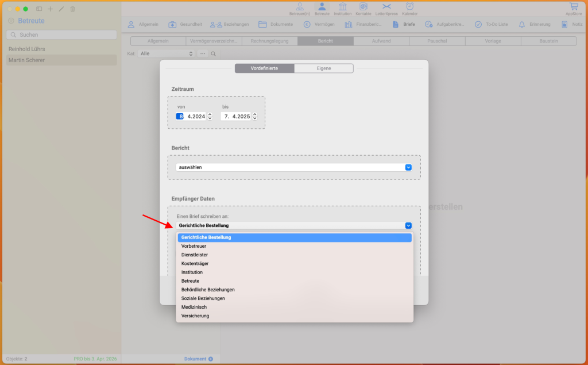Open the Kontakte toolbar icon
The height and width of the screenshot is (365, 588).
click(x=363, y=9)
